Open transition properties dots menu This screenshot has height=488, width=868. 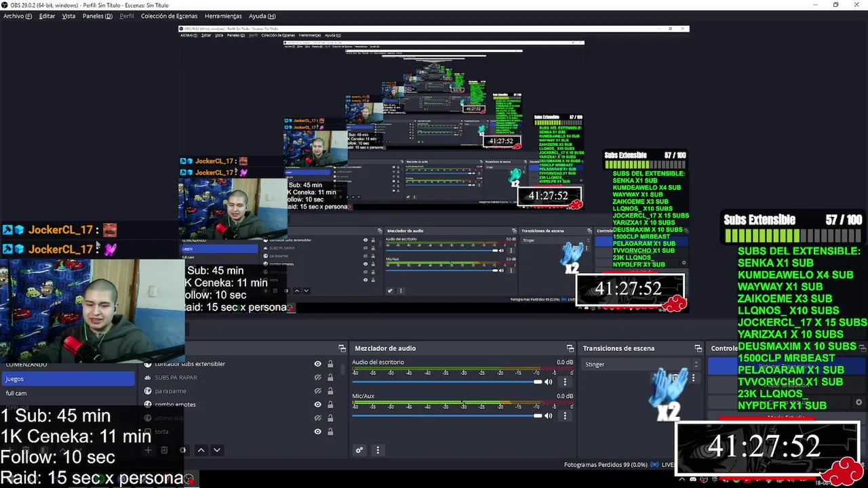(693, 378)
